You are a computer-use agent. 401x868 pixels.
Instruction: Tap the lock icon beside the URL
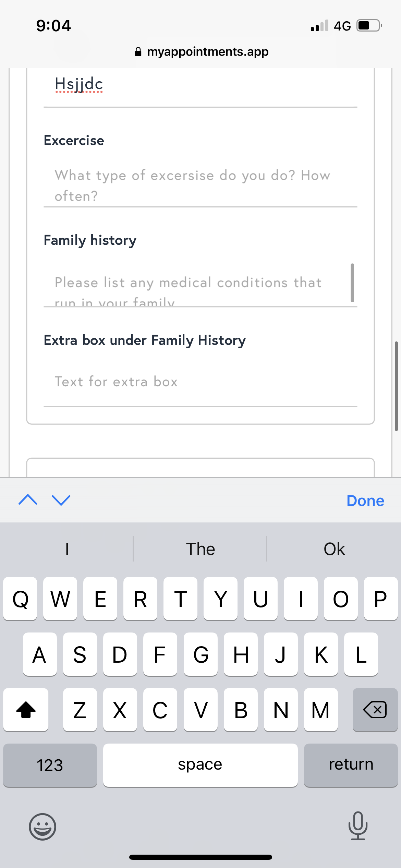pos(138,52)
